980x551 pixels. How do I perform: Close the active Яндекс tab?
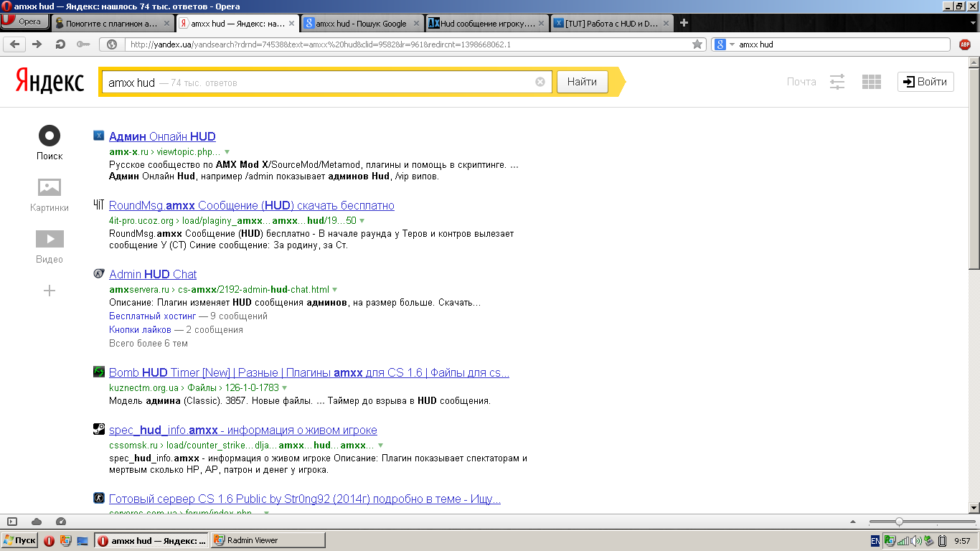[291, 23]
